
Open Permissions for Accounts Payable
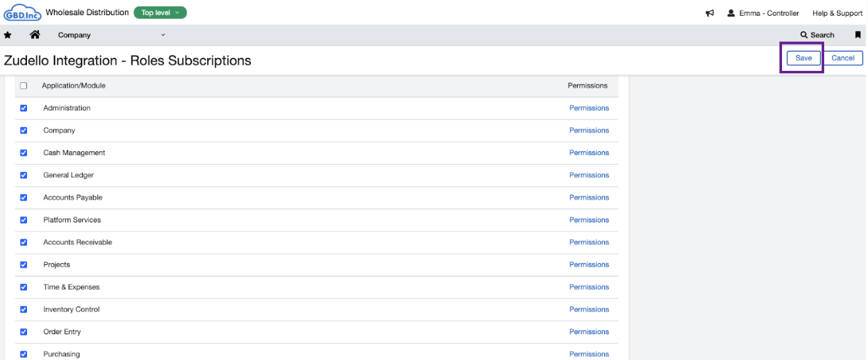tap(589, 197)
